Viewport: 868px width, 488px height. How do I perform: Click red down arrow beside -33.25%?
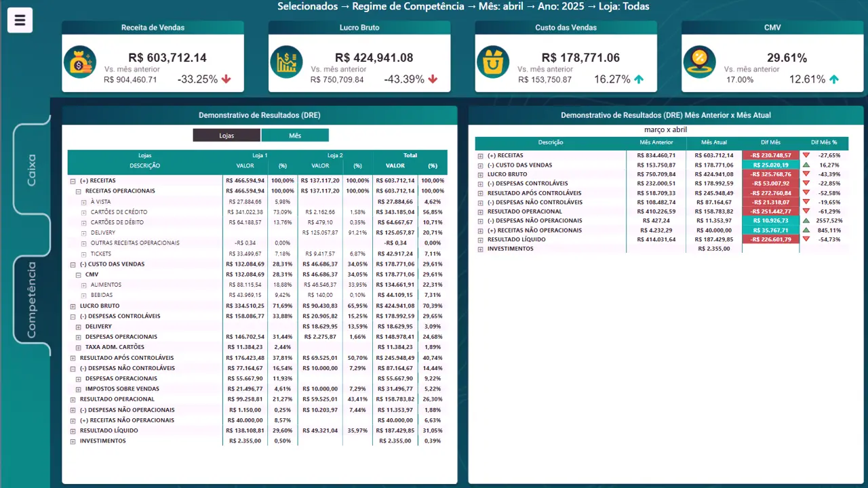(x=226, y=79)
